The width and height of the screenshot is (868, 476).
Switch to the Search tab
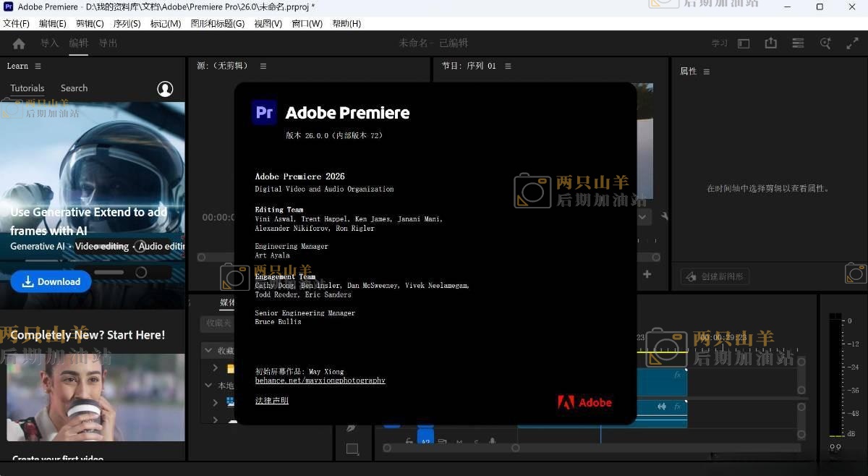point(74,88)
